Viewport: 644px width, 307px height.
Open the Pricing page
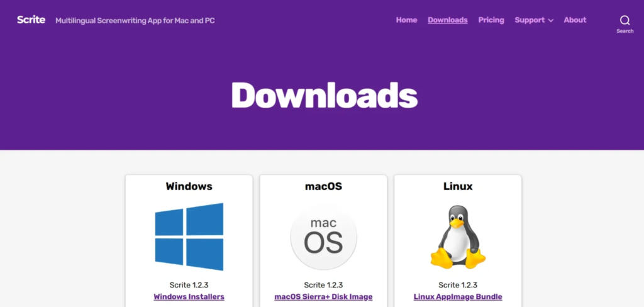491,20
